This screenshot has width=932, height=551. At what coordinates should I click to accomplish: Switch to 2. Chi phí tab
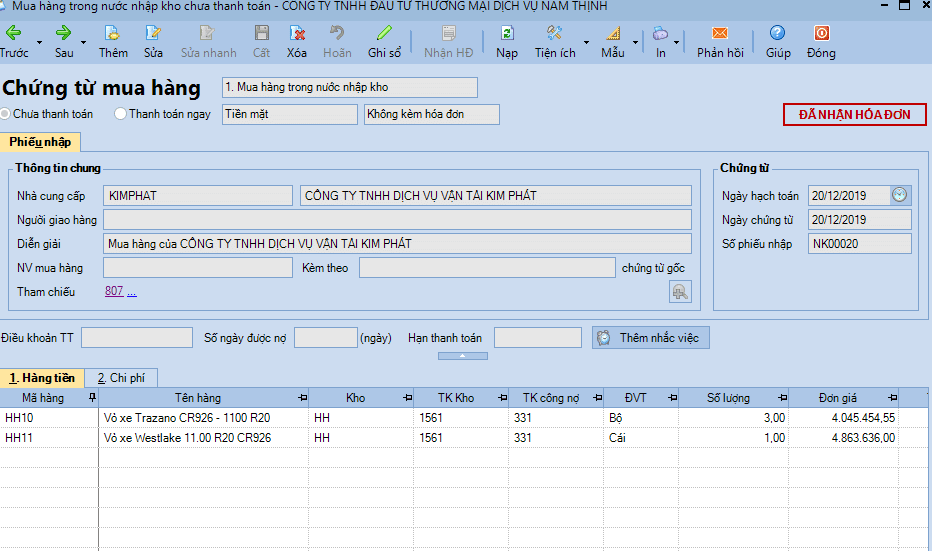click(x=121, y=378)
